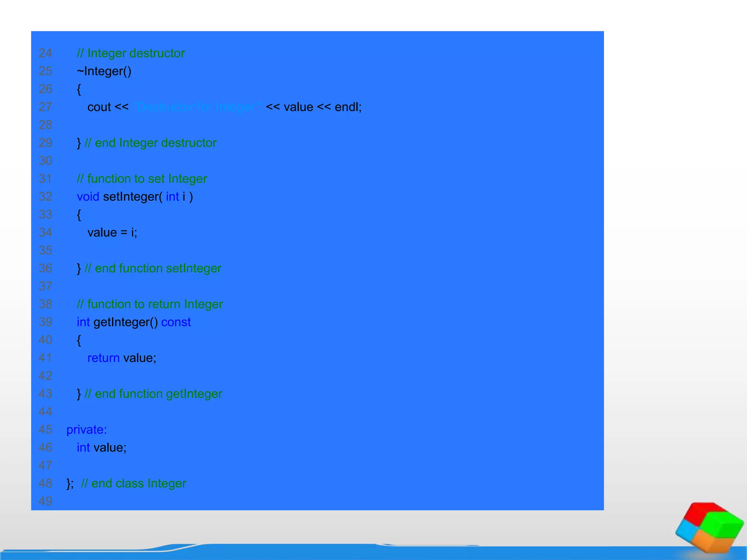Click the 'setInteger(' function name
This screenshot has height=560, width=747.
pos(132,197)
